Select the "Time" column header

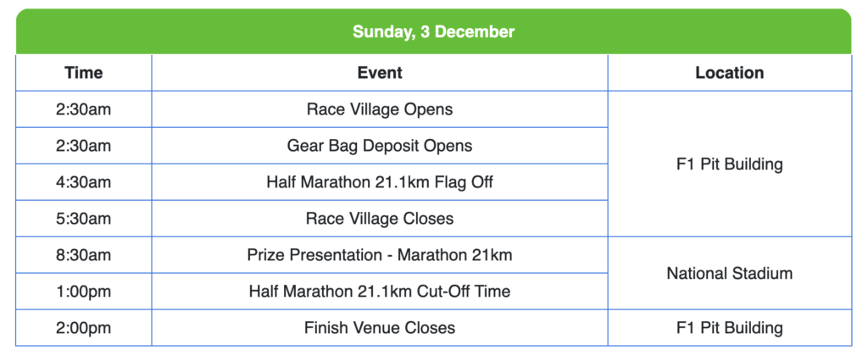(x=84, y=73)
